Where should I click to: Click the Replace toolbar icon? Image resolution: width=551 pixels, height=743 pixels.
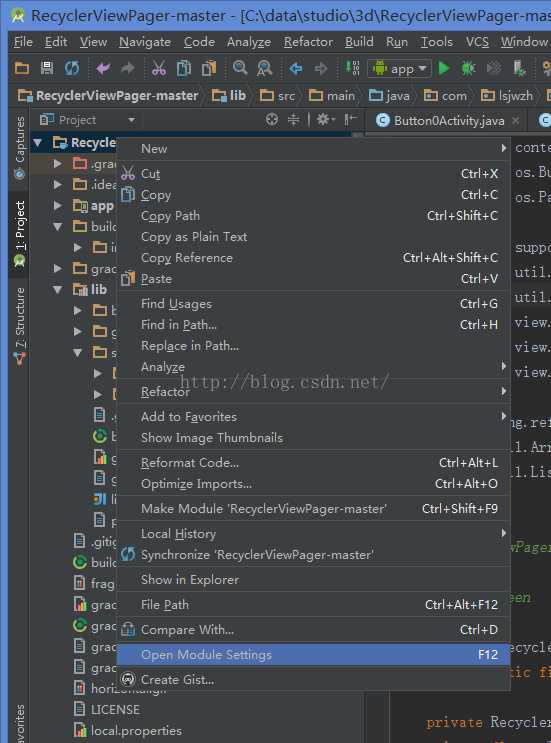[x=264, y=69]
